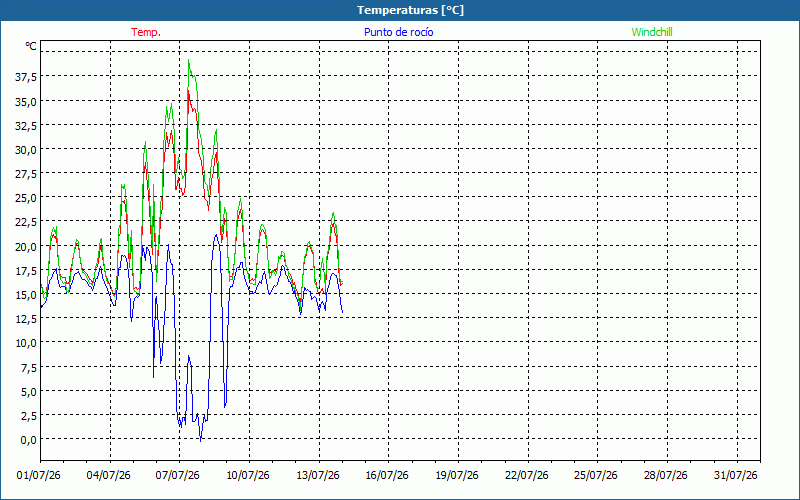This screenshot has height=500, width=800.
Task: Click the 16/07/26 date axis label
Action: click(x=387, y=475)
